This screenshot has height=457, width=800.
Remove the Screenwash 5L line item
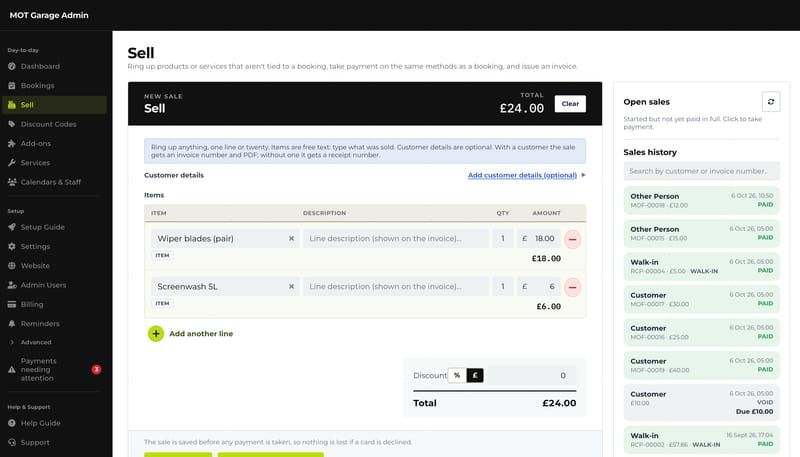[572, 287]
